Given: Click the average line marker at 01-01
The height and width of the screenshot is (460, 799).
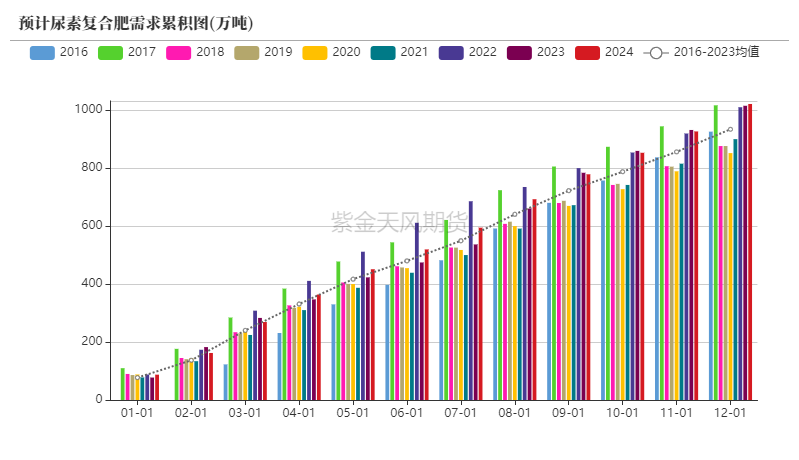Looking at the screenshot, I should pyautogui.click(x=137, y=377).
